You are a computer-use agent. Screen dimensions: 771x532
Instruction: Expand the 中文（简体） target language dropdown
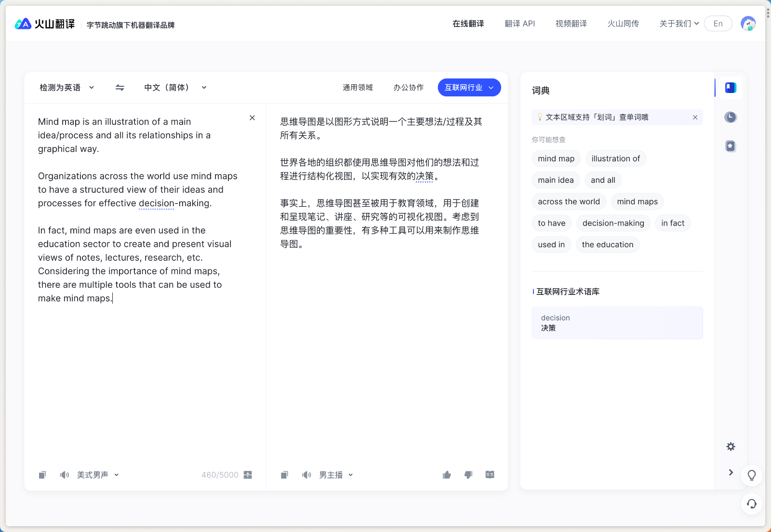point(175,88)
